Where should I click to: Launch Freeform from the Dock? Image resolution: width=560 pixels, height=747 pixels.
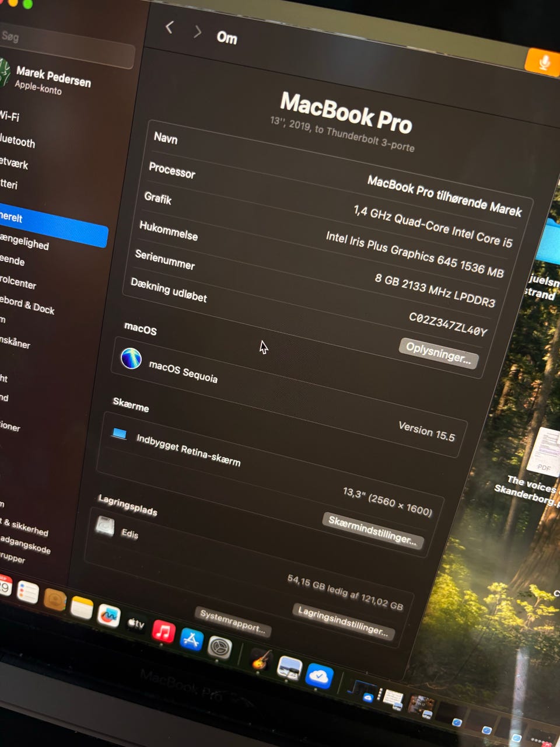tap(108, 615)
